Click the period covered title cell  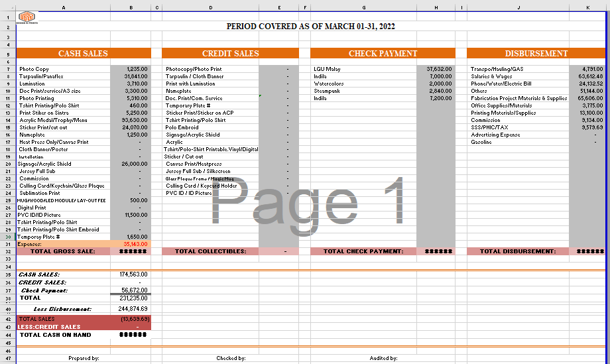310,27
